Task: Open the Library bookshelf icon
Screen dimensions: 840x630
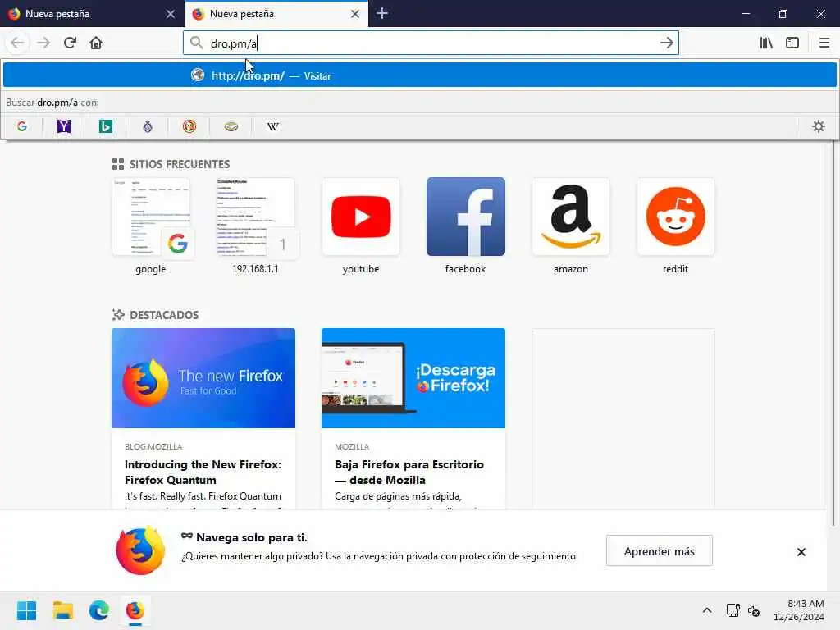Action: [x=766, y=43]
